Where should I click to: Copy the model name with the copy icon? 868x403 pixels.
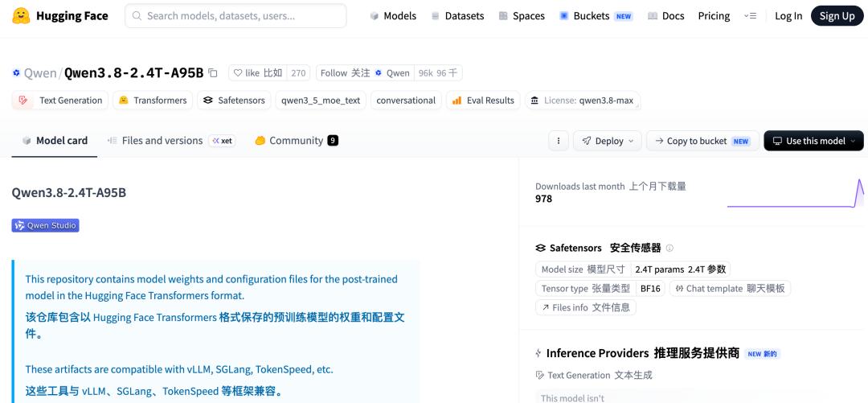212,72
